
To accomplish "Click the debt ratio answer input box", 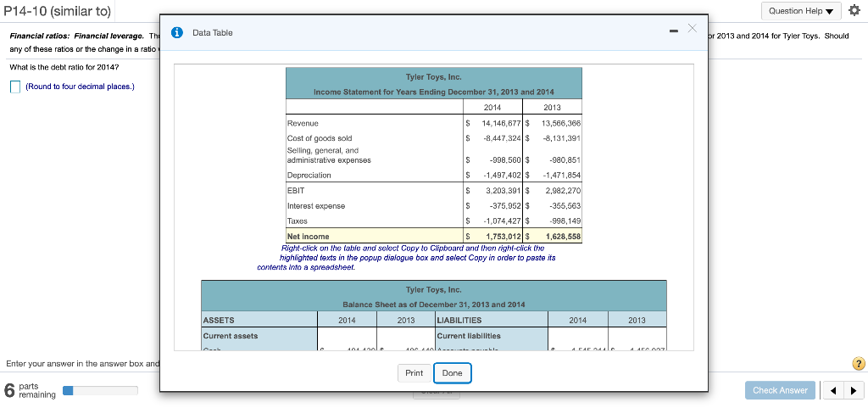I will click(x=15, y=87).
